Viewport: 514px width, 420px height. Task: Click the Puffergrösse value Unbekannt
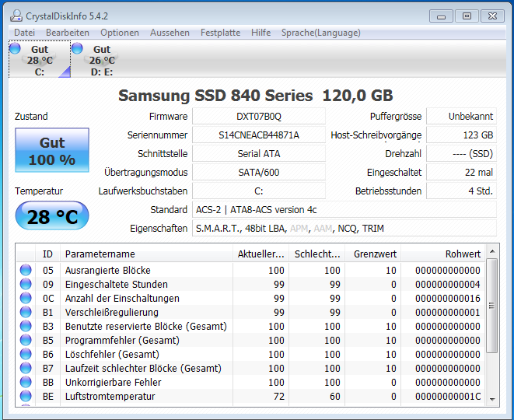tap(461, 117)
